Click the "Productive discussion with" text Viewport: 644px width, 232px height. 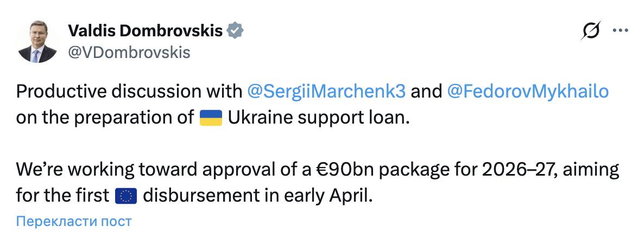click(129, 91)
